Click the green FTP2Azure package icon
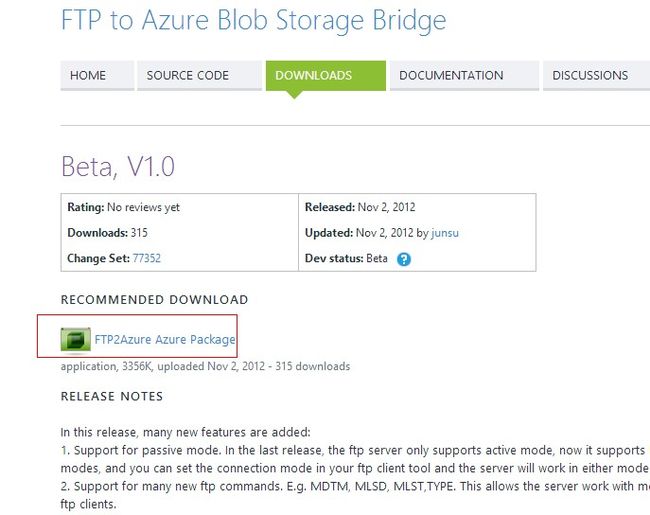650x515 pixels. pos(75,340)
